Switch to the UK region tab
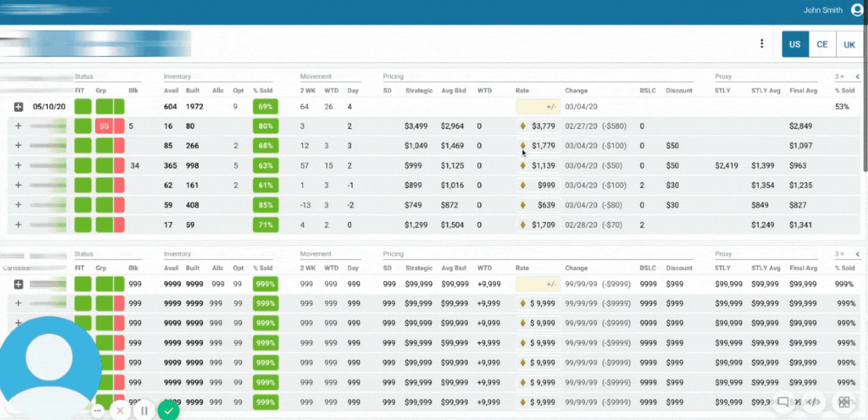 (x=849, y=44)
